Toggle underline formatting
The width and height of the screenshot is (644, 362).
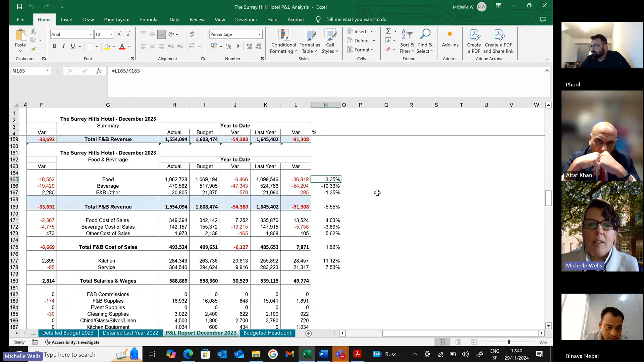pyautogui.click(x=72, y=46)
